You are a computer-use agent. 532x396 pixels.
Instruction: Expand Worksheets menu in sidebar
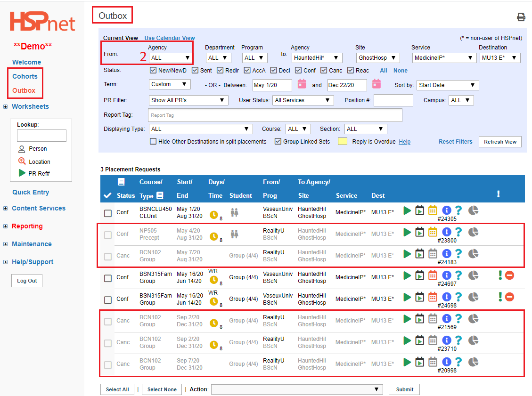(x=6, y=106)
